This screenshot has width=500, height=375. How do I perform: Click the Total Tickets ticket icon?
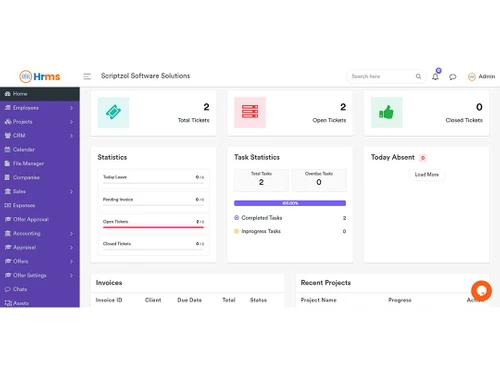tap(113, 112)
